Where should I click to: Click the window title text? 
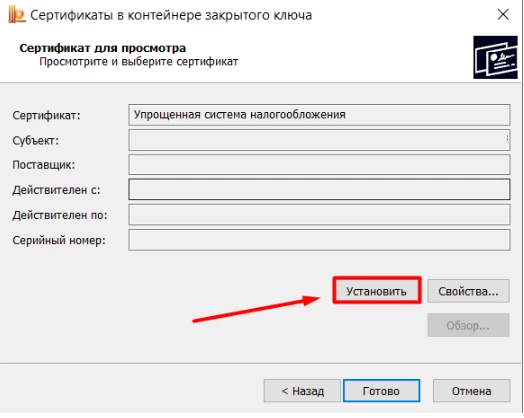pos(171,15)
